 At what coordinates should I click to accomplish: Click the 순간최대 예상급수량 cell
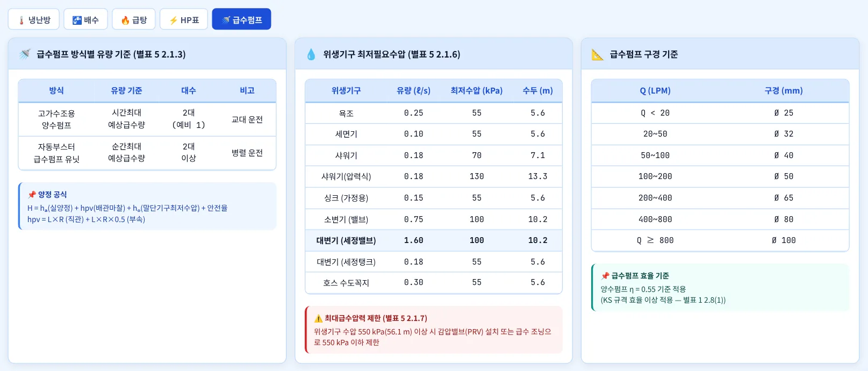tap(126, 153)
